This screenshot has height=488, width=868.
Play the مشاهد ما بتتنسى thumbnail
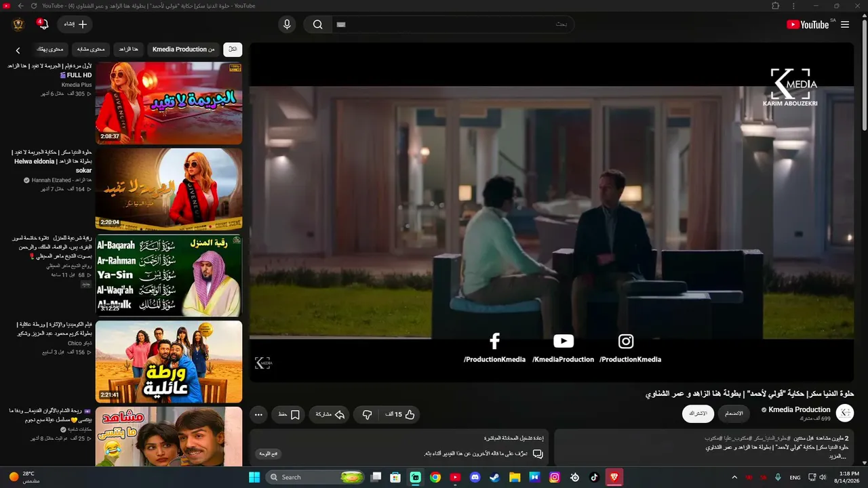click(x=169, y=436)
